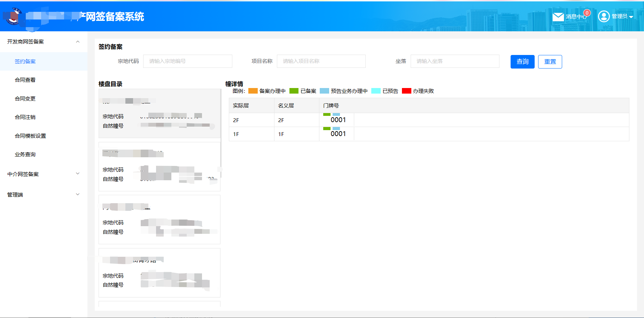Collapse the 开发商网签备案 menu chevron
The height and width of the screenshot is (318, 644).
coord(78,41)
